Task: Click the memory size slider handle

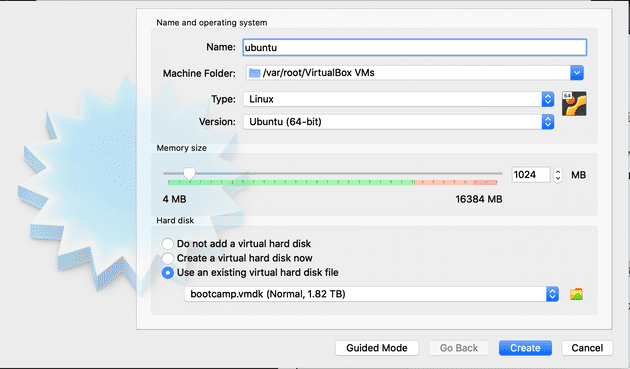Action: [x=189, y=174]
